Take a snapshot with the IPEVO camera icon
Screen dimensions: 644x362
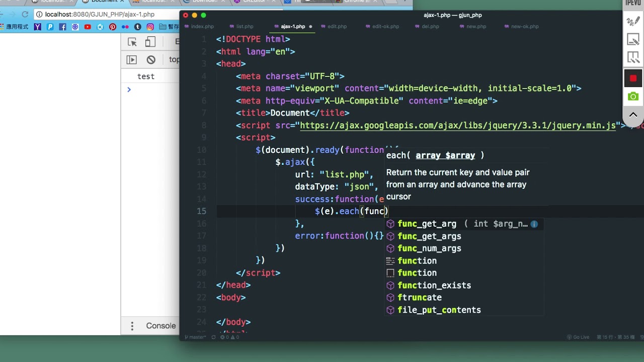point(633,96)
